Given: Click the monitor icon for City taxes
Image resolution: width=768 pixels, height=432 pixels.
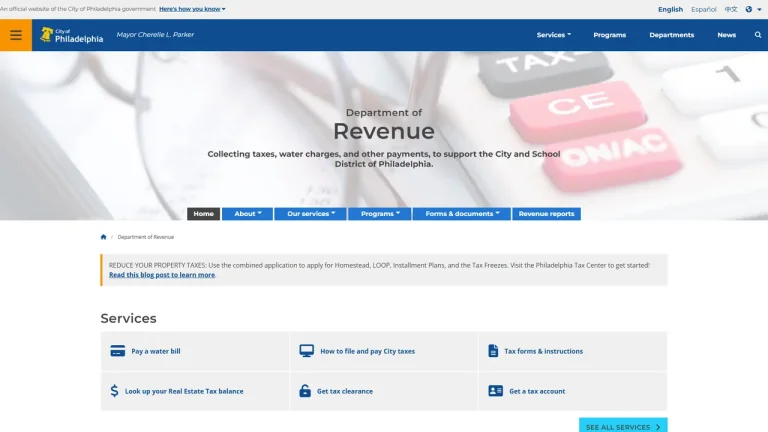Looking at the screenshot, I should tap(307, 351).
